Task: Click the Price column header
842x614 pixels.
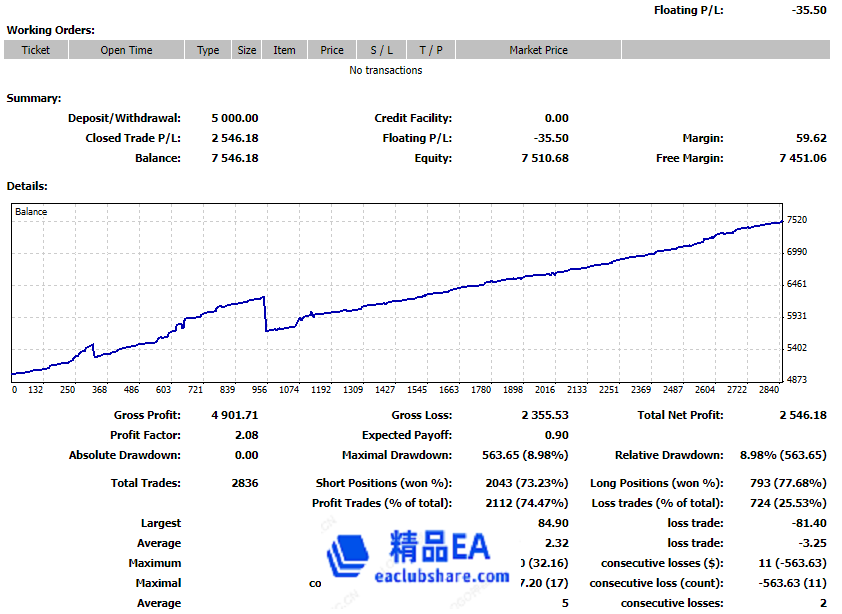Action: click(331, 49)
